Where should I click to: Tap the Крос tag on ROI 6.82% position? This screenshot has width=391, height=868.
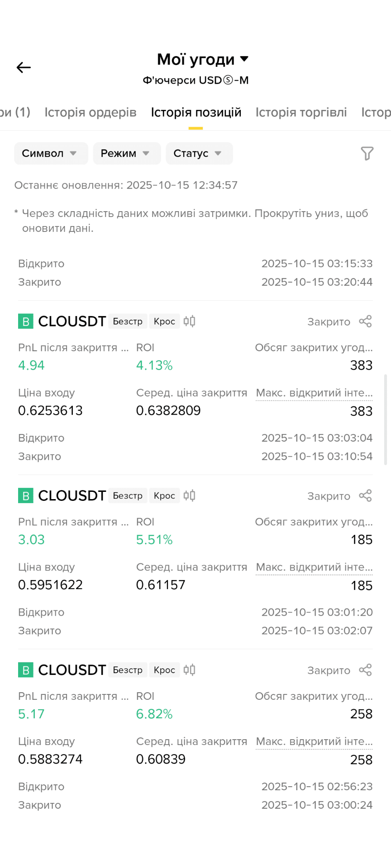(x=164, y=670)
